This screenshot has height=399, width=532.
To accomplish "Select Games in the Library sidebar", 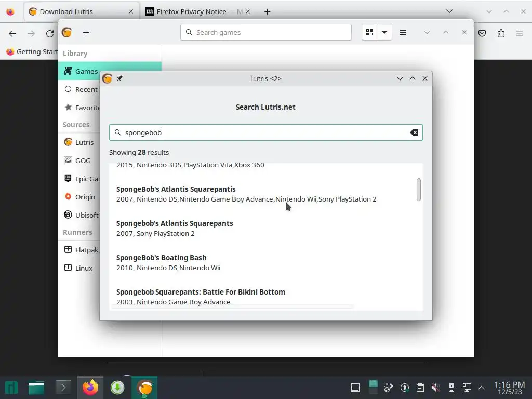I will [110, 71].
